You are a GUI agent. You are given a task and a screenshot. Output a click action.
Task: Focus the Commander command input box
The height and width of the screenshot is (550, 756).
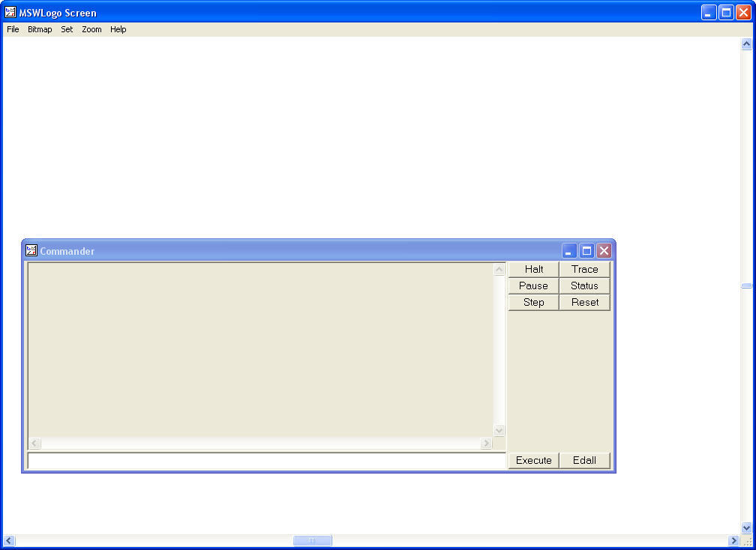click(x=266, y=461)
